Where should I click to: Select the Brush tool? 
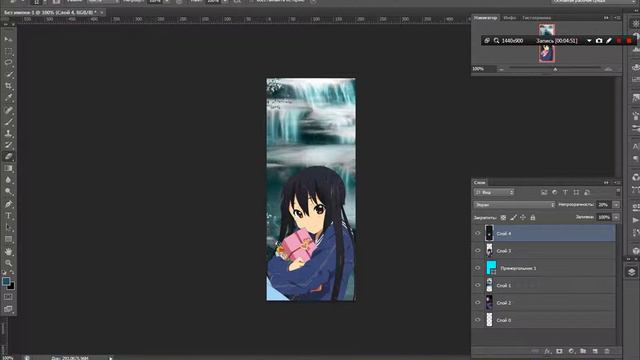(8, 122)
